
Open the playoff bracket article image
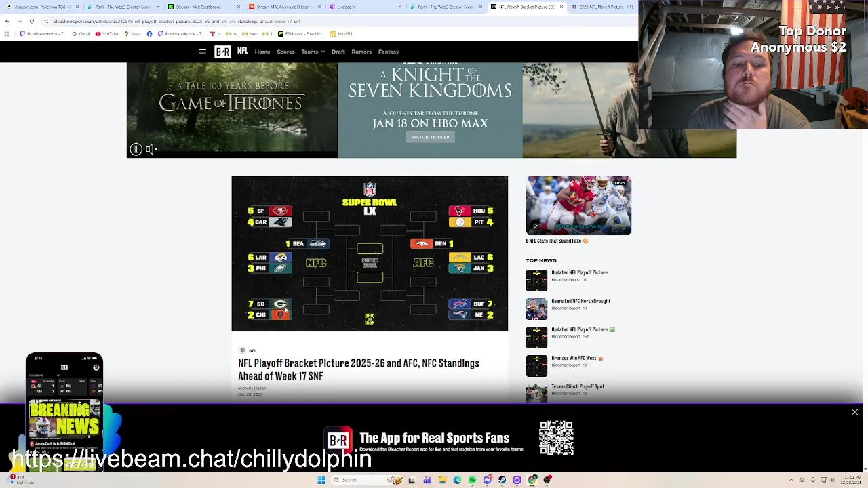370,253
